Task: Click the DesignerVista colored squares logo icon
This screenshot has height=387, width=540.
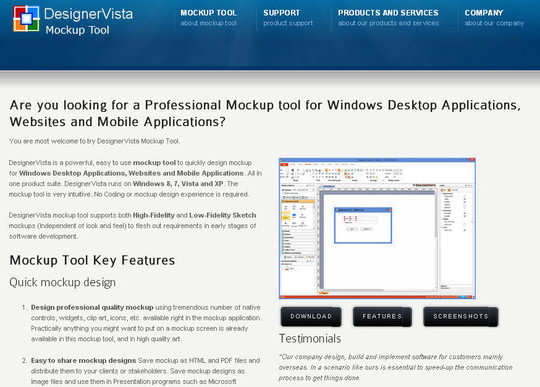Action: coord(26,19)
